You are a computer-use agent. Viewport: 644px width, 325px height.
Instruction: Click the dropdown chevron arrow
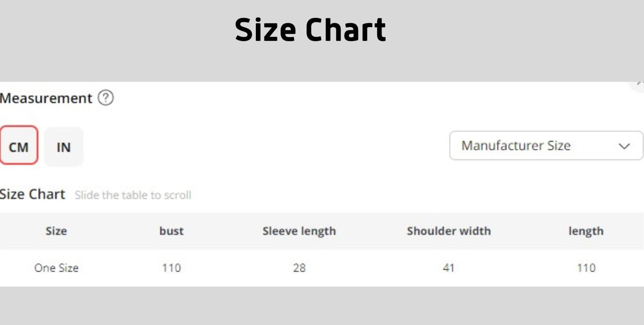(x=624, y=146)
